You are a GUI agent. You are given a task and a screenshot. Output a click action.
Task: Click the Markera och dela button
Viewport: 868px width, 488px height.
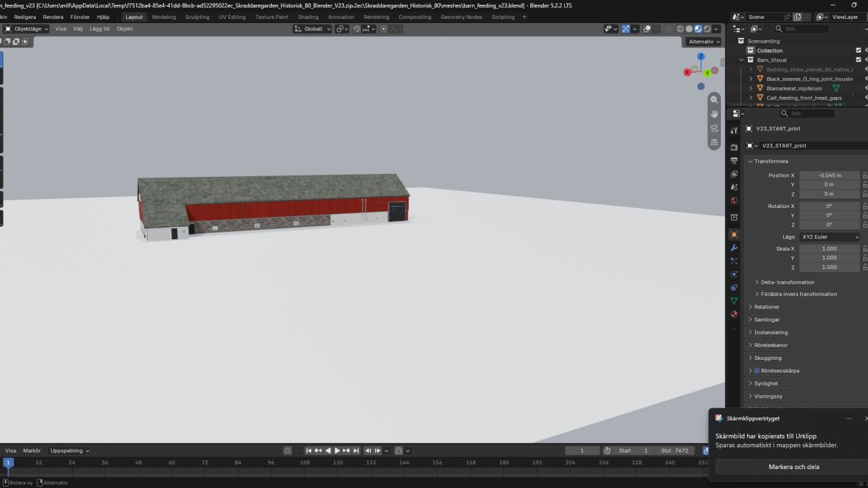pyautogui.click(x=793, y=467)
